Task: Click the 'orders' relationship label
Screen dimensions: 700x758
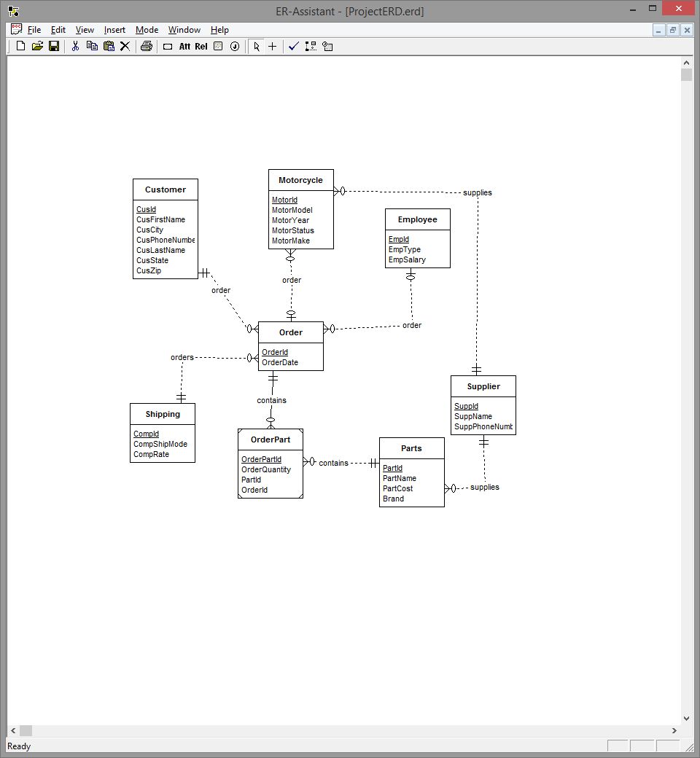Action: (x=182, y=357)
